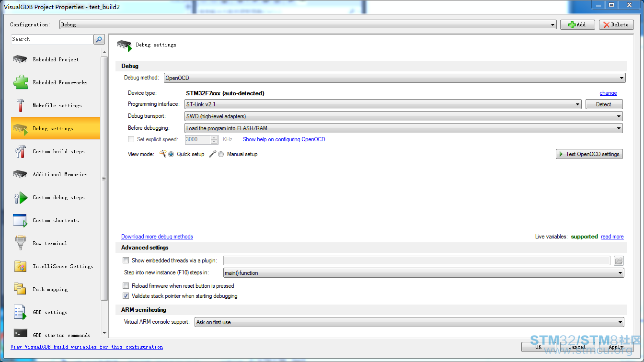Click the Custom debug steps icon
644x362 pixels.
click(20, 197)
